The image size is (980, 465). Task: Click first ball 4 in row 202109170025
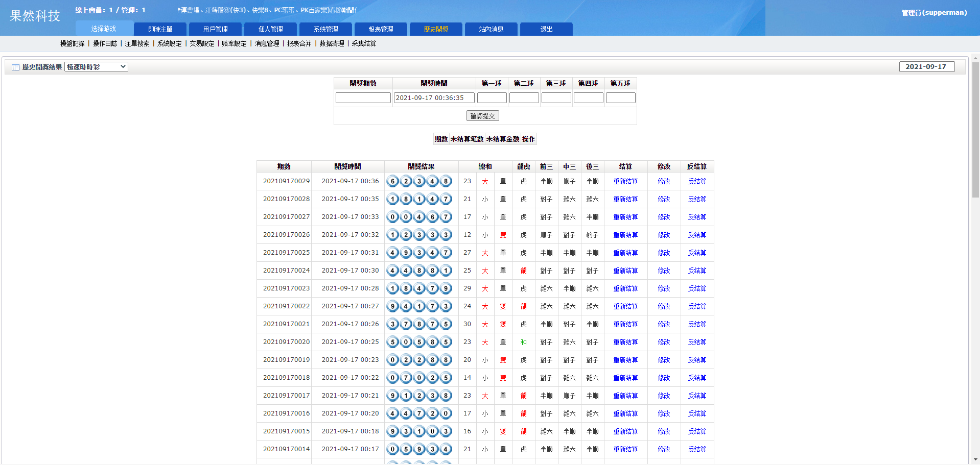392,253
